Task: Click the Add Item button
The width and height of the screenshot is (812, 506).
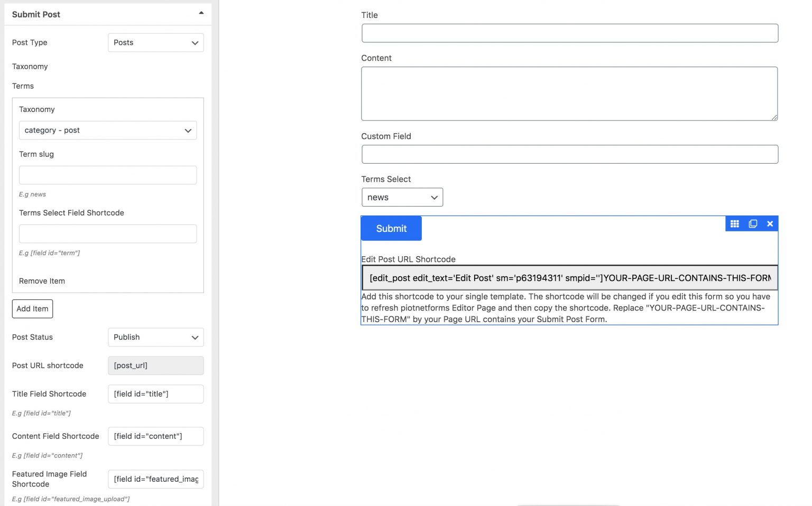Action: [x=32, y=308]
